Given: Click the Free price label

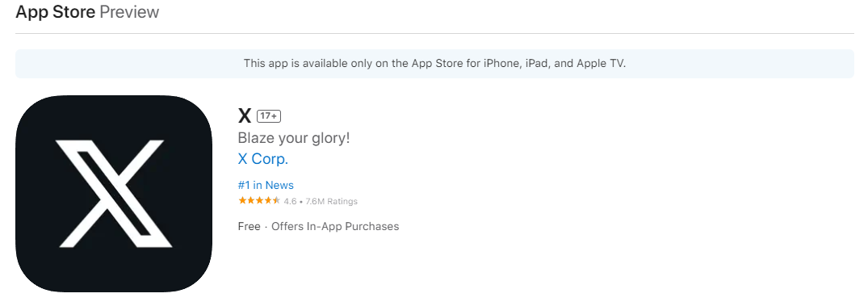Looking at the screenshot, I should pyautogui.click(x=249, y=226).
